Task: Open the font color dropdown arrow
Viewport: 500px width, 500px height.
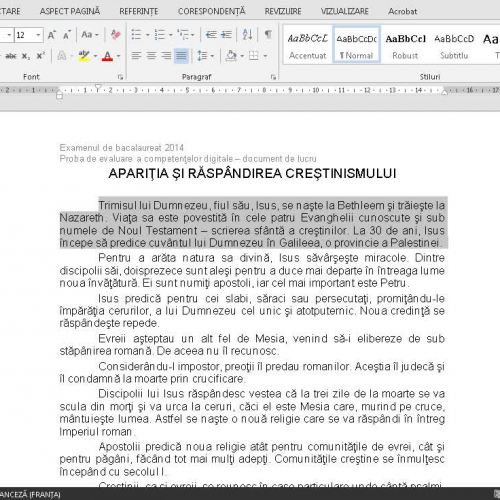Action: coord(118,56)
